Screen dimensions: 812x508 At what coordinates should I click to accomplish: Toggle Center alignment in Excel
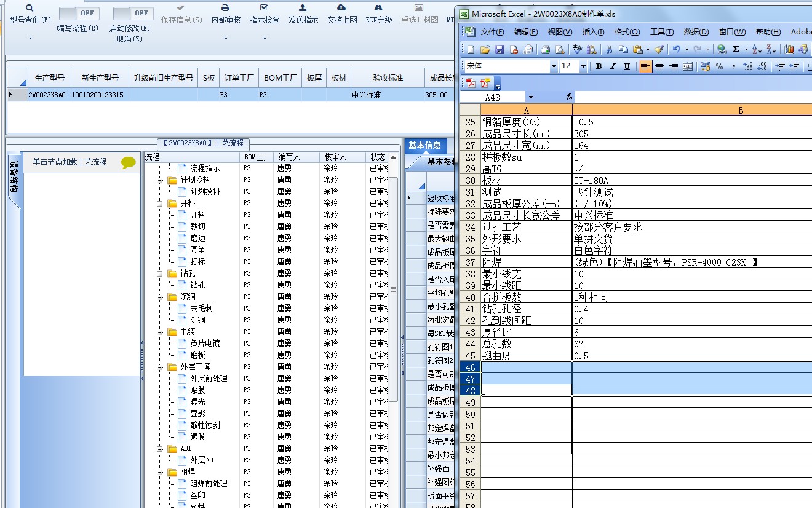(659, 66)
